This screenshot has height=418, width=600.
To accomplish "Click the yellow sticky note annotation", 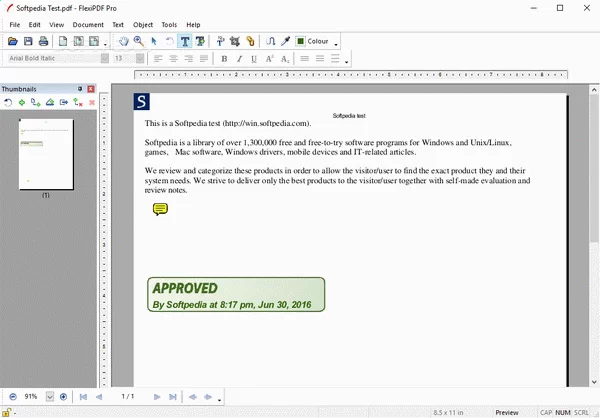I will (160, 209).
